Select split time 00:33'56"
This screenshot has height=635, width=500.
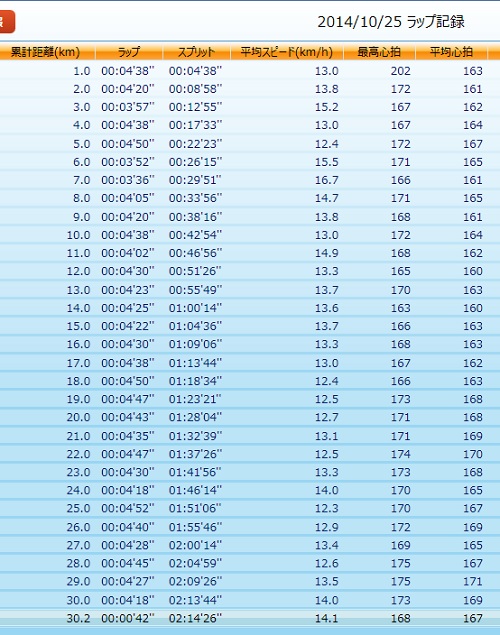195,198
